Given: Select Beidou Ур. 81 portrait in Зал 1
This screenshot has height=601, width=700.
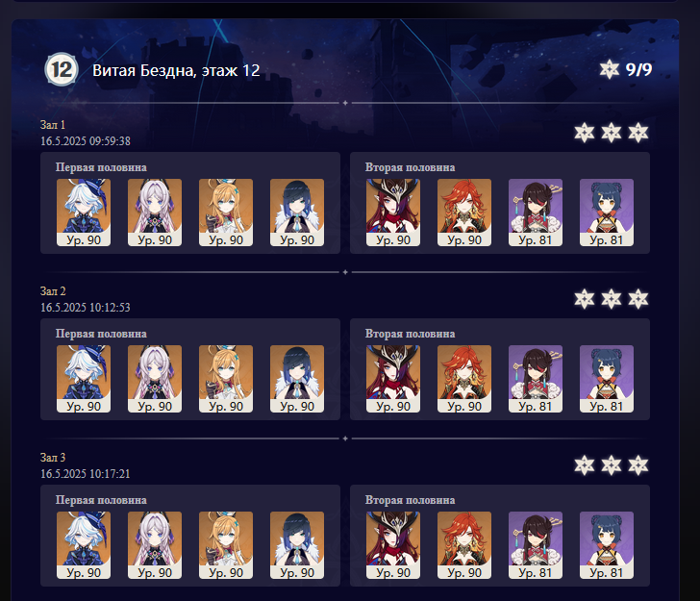Looking at the screenshot, I should click(536, 213).
